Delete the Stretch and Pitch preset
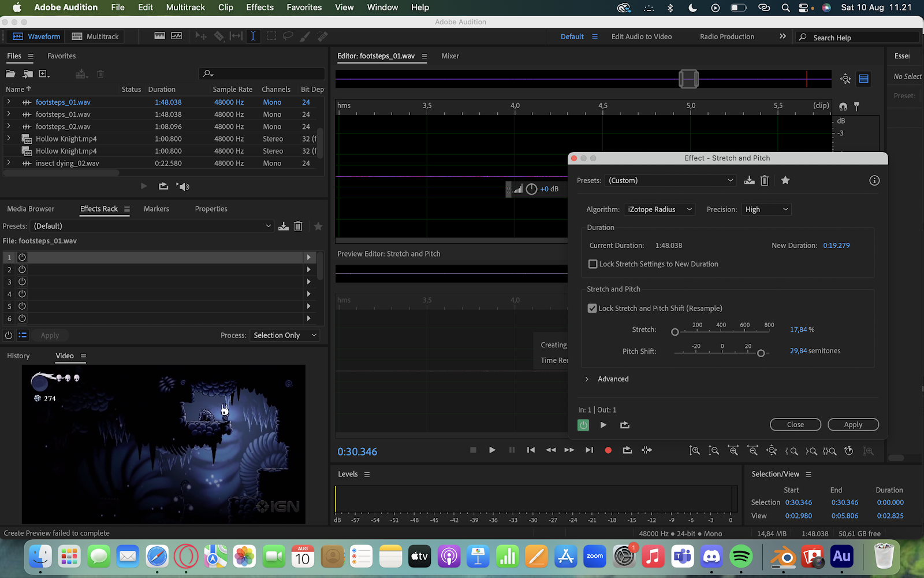This screenshot has width=924, height=578. [x=765, y=180]
